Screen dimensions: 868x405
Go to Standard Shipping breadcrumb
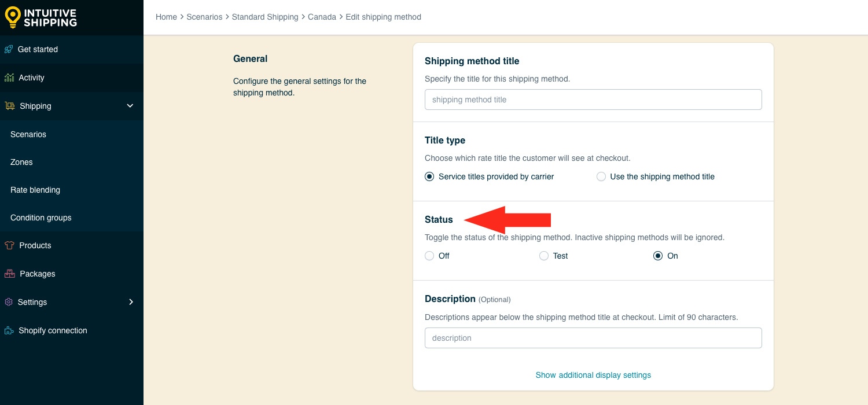(265, 17)
